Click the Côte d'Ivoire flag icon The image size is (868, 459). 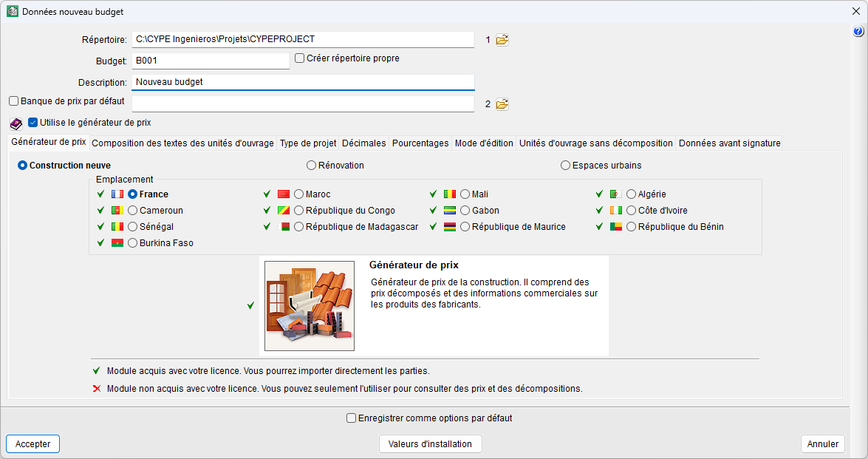616,211
